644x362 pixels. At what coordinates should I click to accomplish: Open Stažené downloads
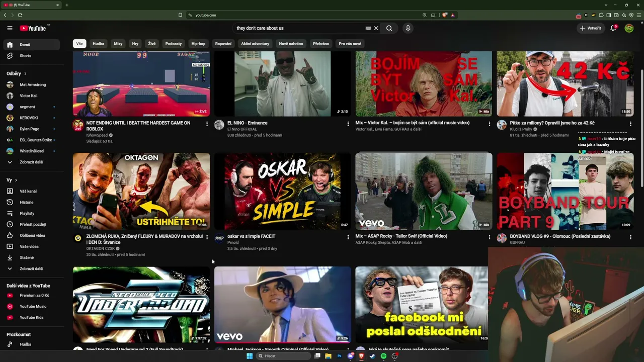click(31, 257)
